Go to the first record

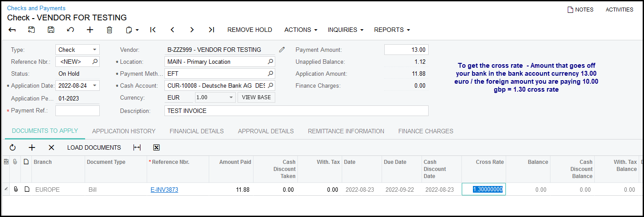click(153, 30)
